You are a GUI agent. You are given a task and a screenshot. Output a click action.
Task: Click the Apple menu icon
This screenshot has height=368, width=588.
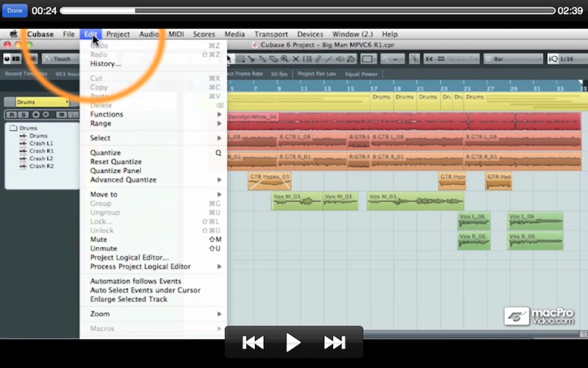click(13, 34)
